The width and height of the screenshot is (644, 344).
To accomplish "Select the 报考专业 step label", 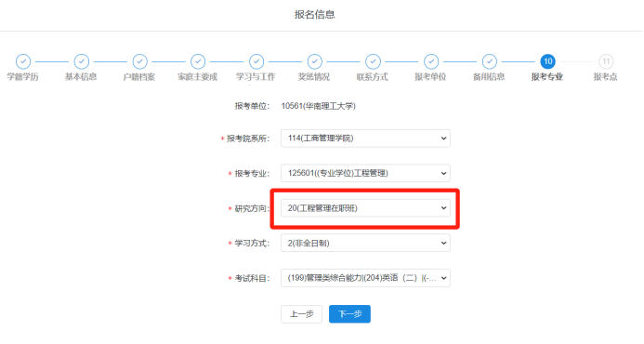I will pos(547,77).
